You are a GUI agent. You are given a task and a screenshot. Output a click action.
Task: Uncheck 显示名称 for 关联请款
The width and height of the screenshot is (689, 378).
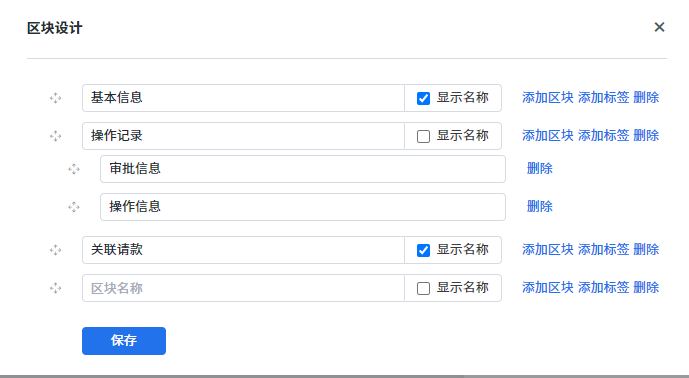423,250
